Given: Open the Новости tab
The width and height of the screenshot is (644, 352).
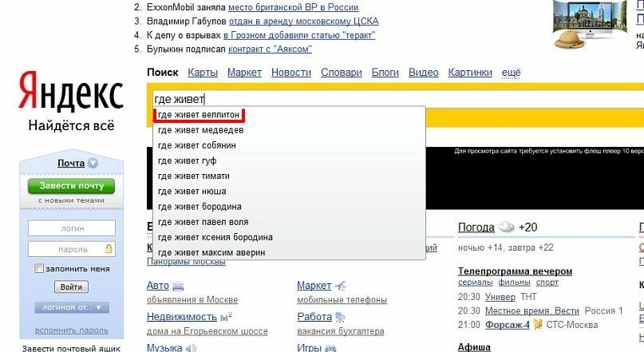Looking at the screenshot, I should (x=291, y=73).
